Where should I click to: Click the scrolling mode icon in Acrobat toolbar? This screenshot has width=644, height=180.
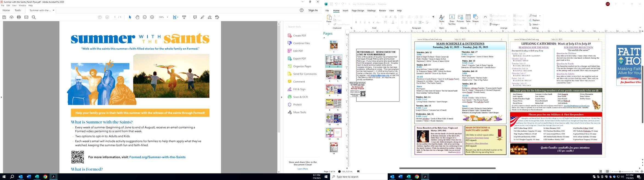[184, 17]
